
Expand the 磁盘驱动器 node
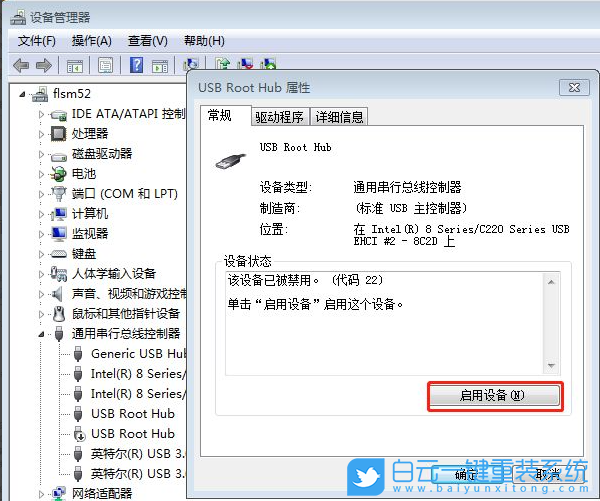tap(41, 154)
